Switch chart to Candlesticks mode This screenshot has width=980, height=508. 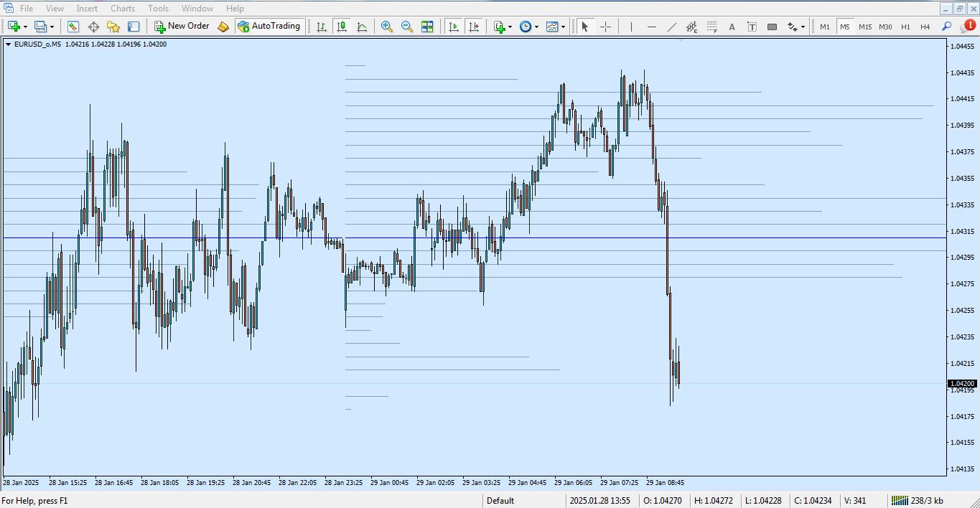coord(342,27)
